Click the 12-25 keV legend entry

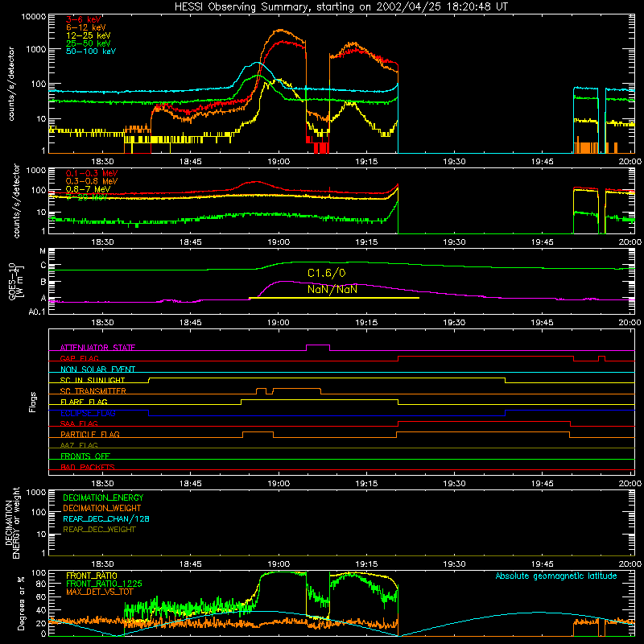coord(89,35)
